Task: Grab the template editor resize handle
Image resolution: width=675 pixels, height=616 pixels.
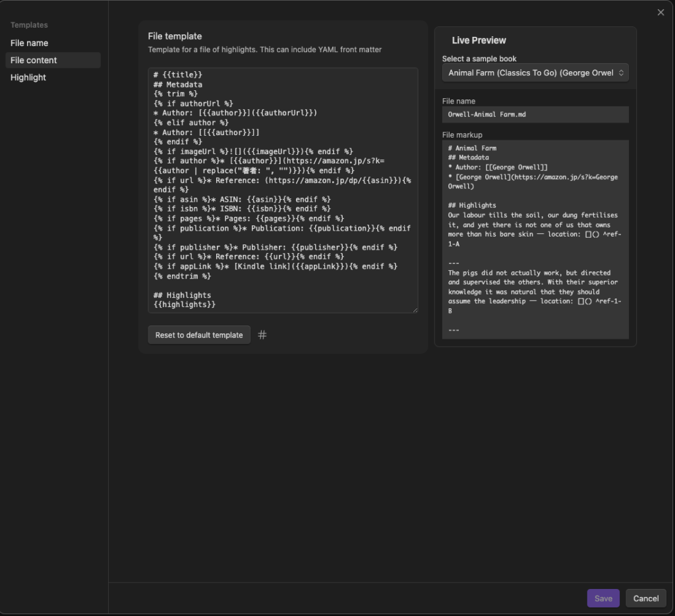Action: point(415,310)
